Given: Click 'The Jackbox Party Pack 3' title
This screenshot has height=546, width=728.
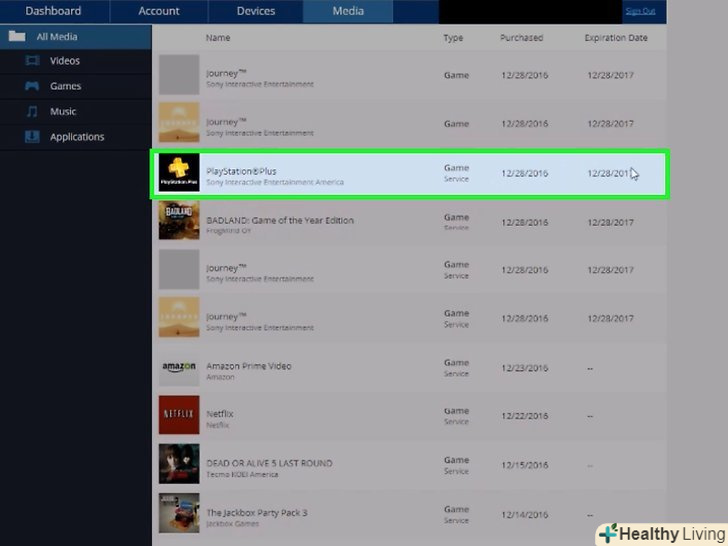Looking at the screenshot, I should click(257, 513).
